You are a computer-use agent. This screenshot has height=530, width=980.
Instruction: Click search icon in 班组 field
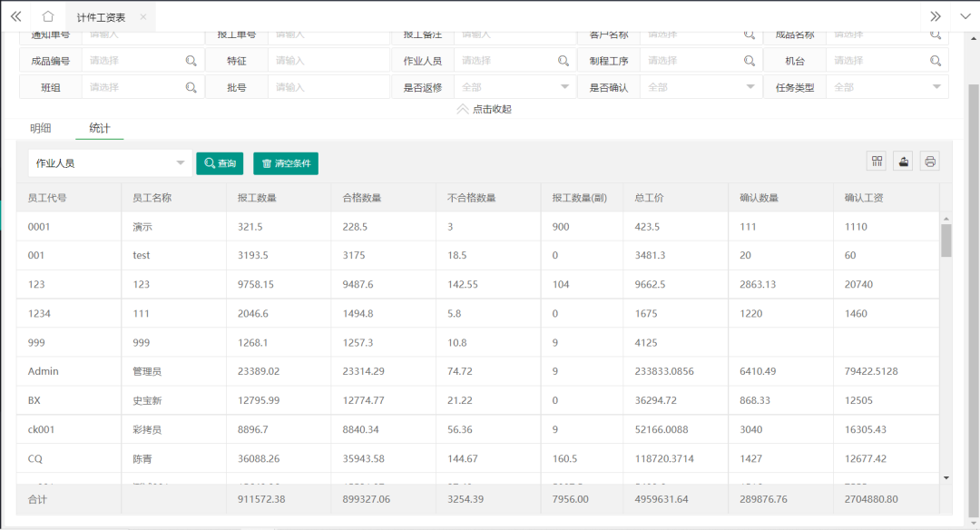tap(191, 87)
